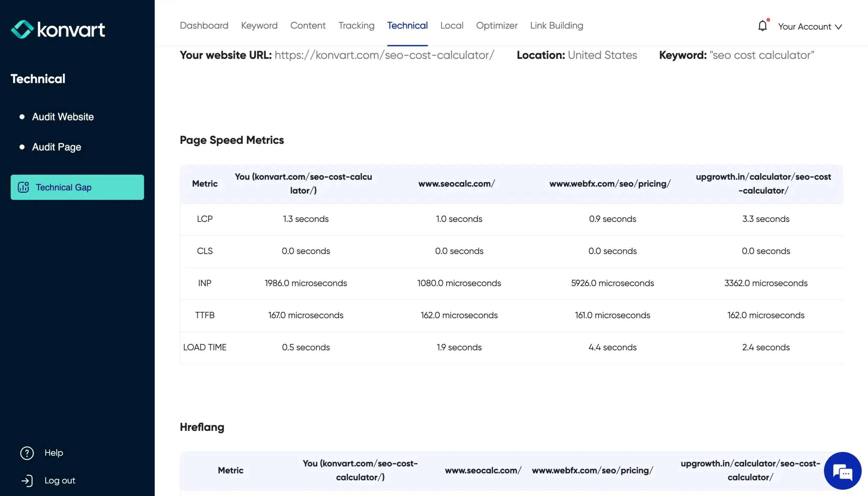Open Audit Page in the sidebar

57,147
